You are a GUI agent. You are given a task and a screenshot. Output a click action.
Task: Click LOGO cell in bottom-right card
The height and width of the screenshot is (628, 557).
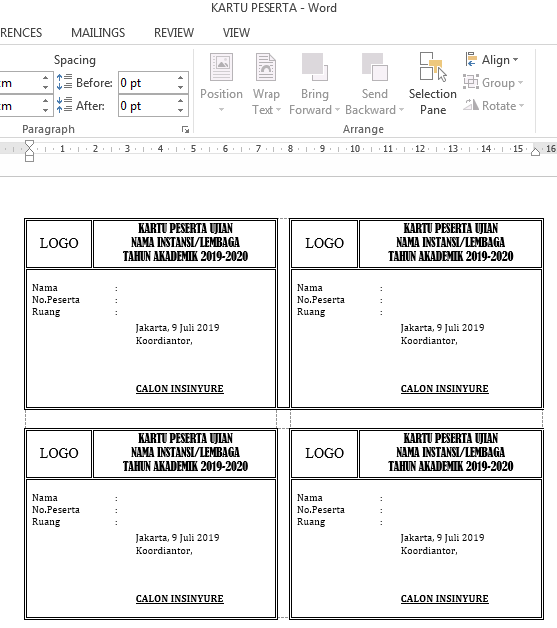coord(324,453)
